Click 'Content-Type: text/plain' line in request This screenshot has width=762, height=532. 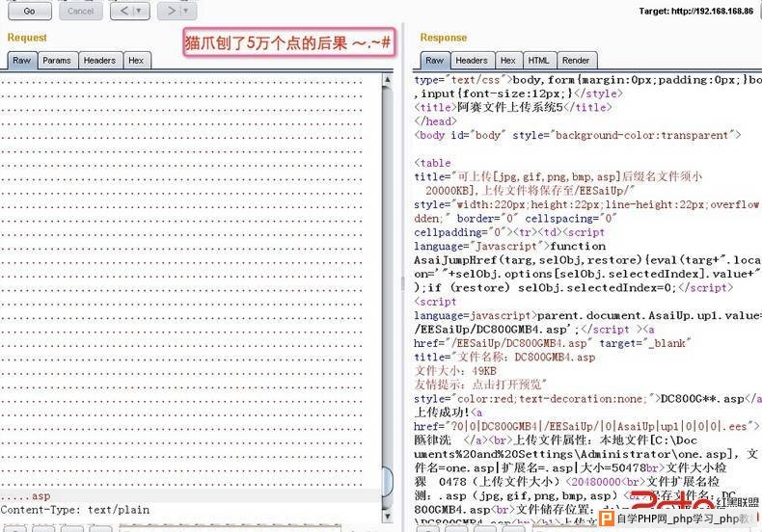[x=75, y=510]
